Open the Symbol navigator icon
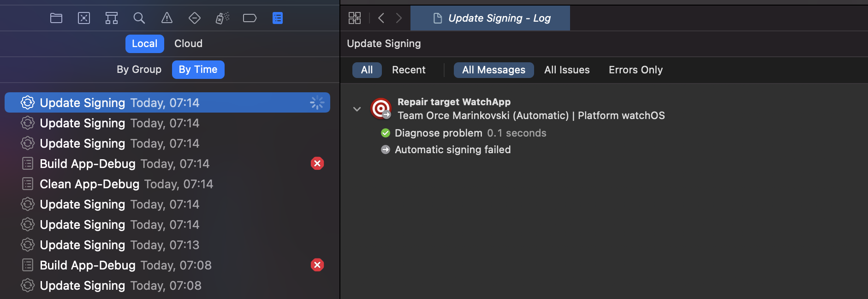This screenshot has height=299, width=868. click(x=111, y=18)
